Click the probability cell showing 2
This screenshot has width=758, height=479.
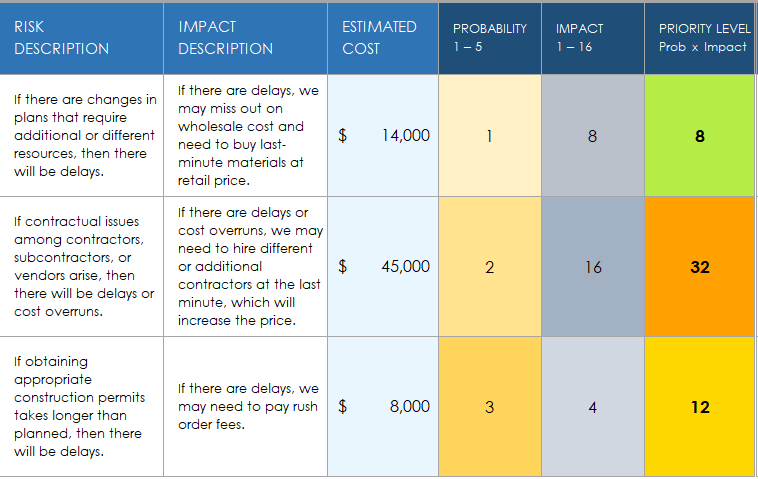pyautogui.click(x=490, y=267)
